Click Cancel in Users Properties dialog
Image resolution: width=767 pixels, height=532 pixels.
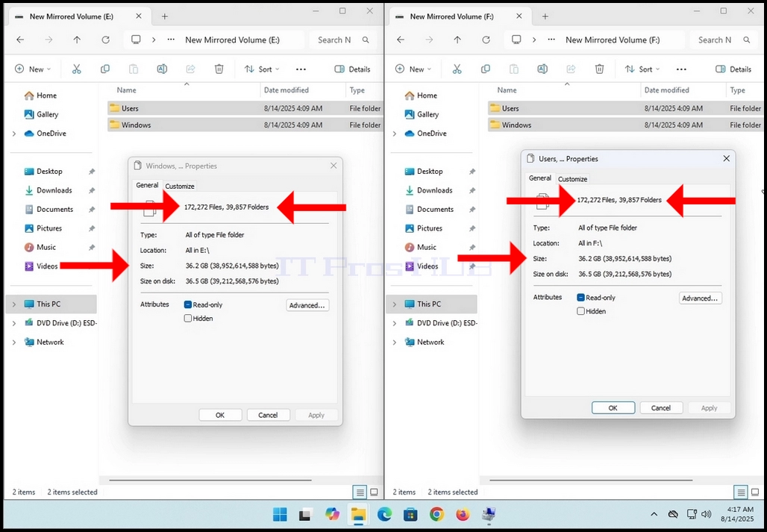click(x=661, y=408)
